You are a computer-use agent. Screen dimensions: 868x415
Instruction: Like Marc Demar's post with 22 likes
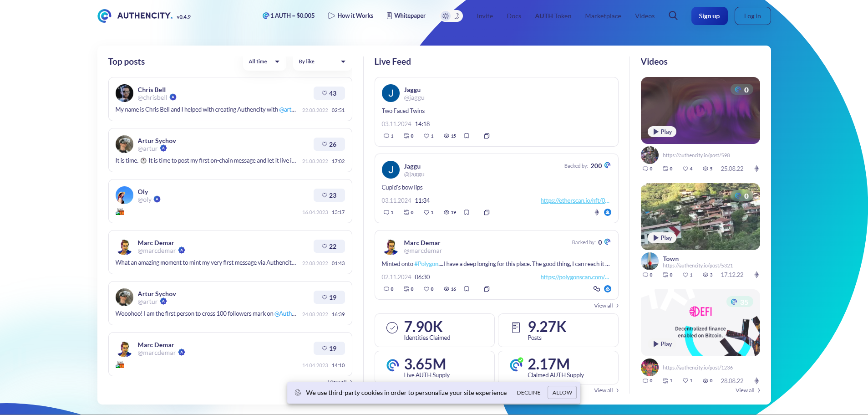point(329,246)
